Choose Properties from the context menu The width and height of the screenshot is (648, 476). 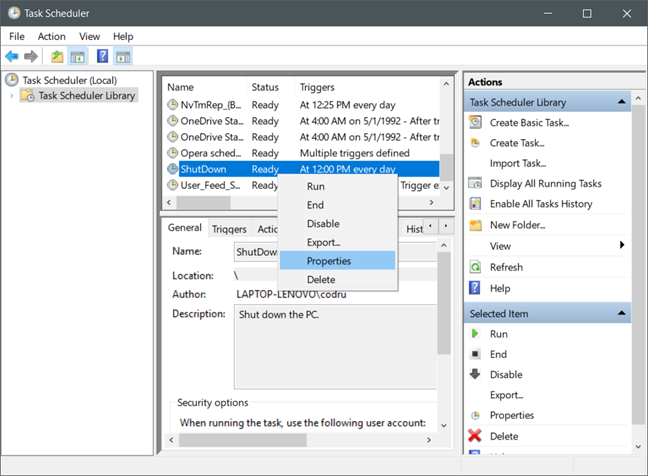coord(337,261)
